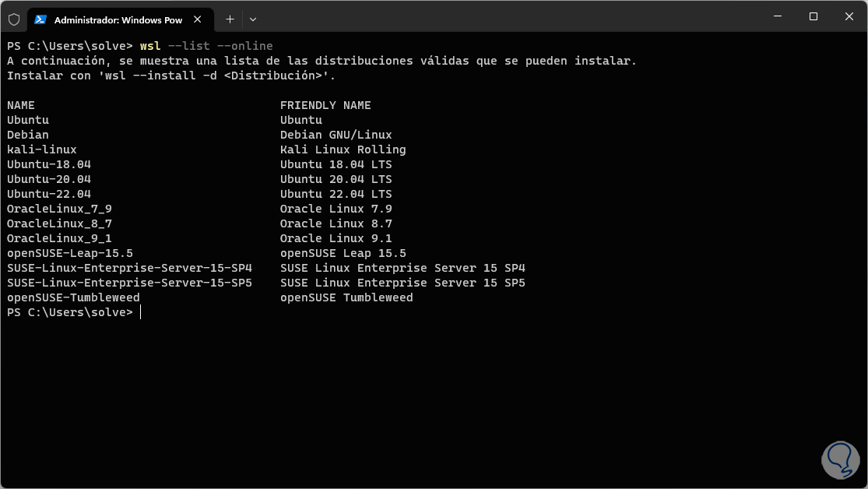Click the 'kali-linux' distribution name
Image resolution: width=868 pixels, height=489 pixels.
[42, 150]
